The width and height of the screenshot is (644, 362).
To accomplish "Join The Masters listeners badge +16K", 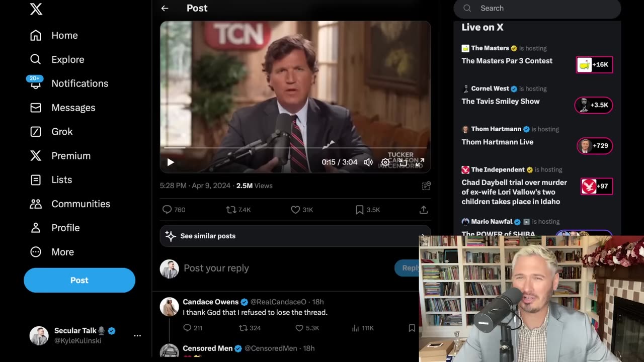I will coord(595,64).
